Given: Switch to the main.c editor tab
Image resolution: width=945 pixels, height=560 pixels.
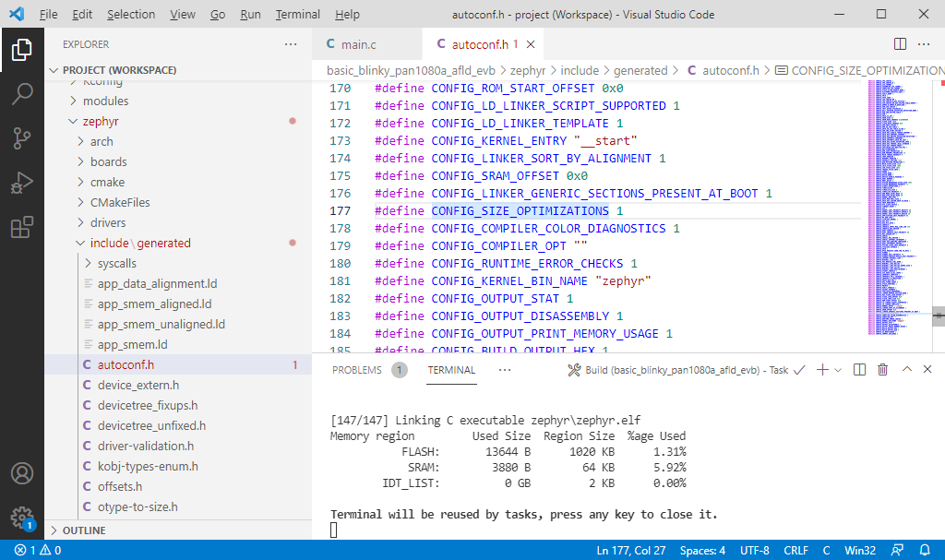Looking at the screenshot, I should coord(367,44).
